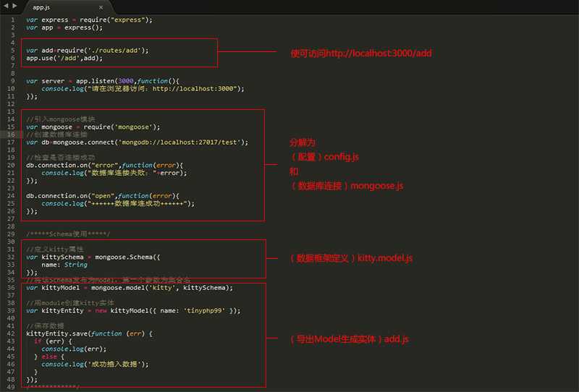Viewport: 579px width, 392px height.
Task: Click line 2 var app = express() code
Action: click(x=64, y=27)
